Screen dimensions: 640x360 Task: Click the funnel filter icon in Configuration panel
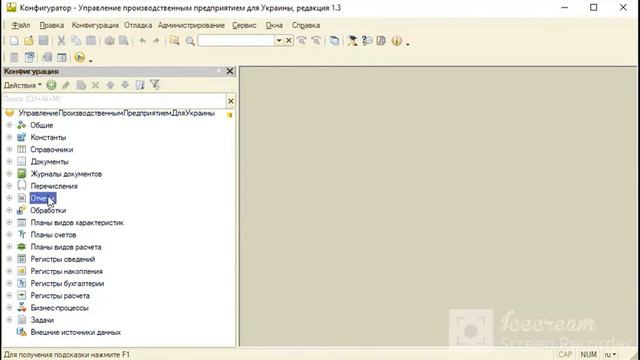point(154,85)
